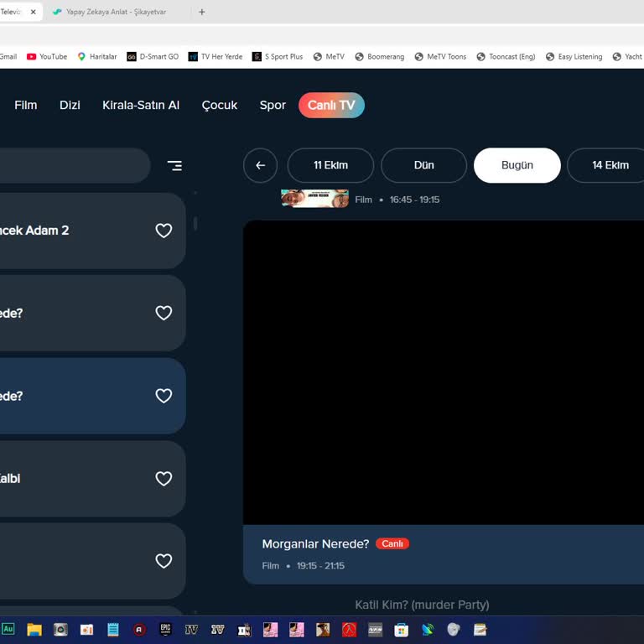
Task: Open the Tooncast (Eng) bookmark
Action: tap(506, 57)
